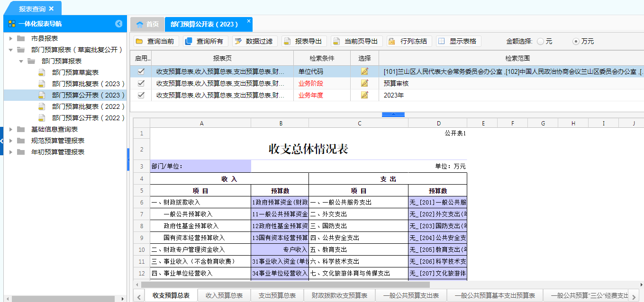Image resolution: width=644 pixels, height=302 pixels.
Task: Click the 一体化报表导航 grid icon
Action: [12, 24]
